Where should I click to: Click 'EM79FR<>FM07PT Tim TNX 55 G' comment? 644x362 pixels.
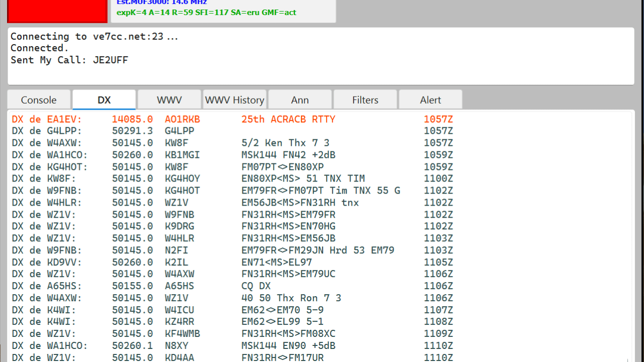coord(321,191)
